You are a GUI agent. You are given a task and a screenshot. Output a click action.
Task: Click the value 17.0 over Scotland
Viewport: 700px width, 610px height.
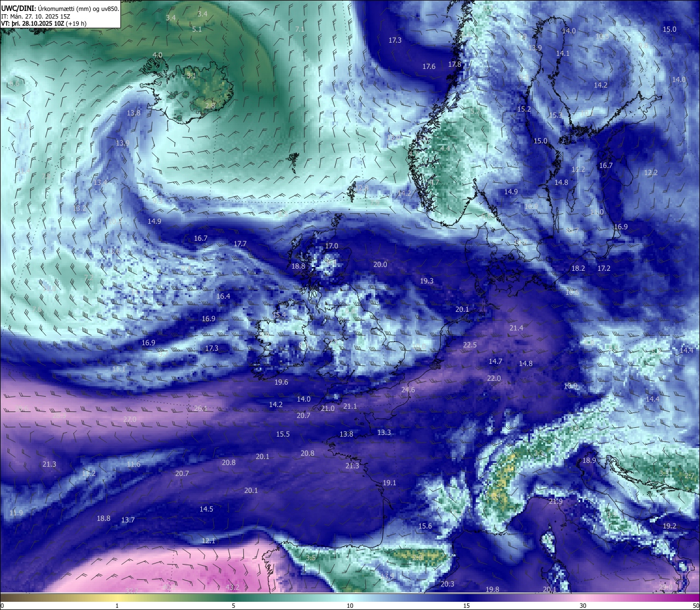[331, 246]
